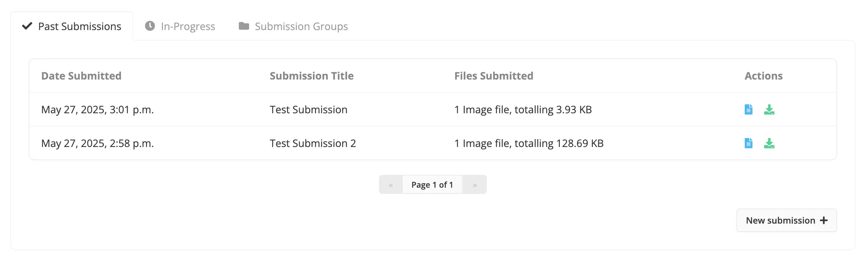Click the Submission Title column header
This screenshot has width=868, height=261.
(x=311, y=76)
